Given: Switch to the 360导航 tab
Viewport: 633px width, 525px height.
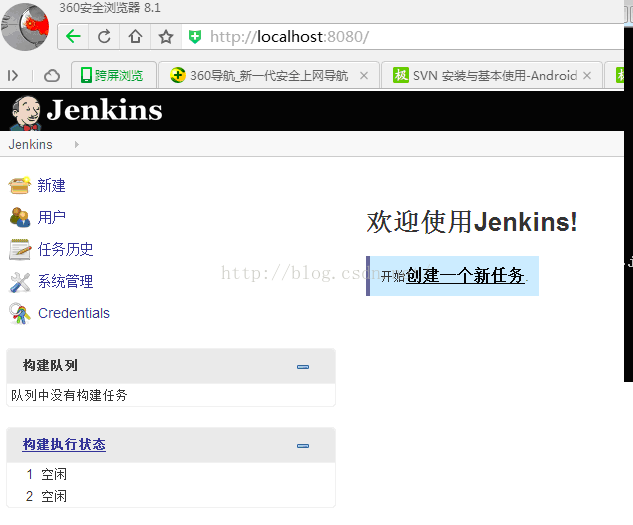Looking at the screenshot, I should click(268, 75).
